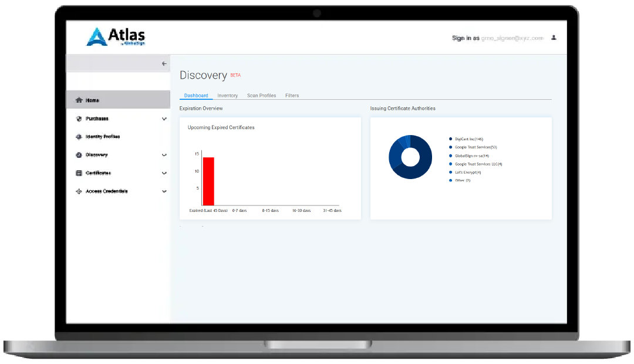Click the Identity Profiles badge icon
Screen dimensions: 634x364
[79, 136]
